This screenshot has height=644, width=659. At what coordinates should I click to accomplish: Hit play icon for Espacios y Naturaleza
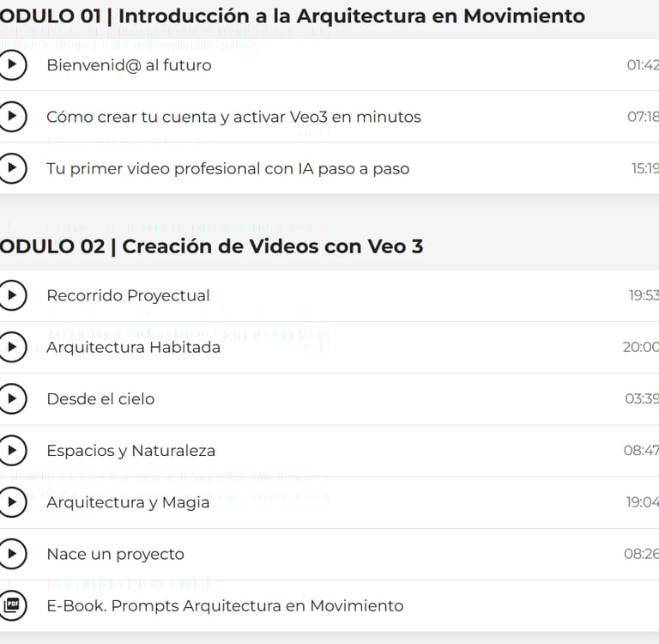tap(12, 450)
